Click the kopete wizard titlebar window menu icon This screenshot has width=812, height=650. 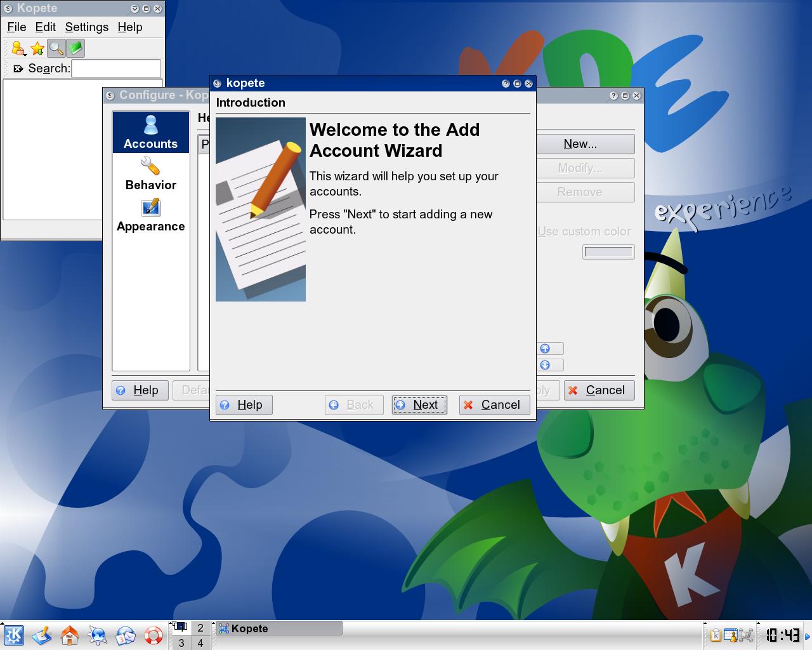pyautogui.click(x=218, y=84)
